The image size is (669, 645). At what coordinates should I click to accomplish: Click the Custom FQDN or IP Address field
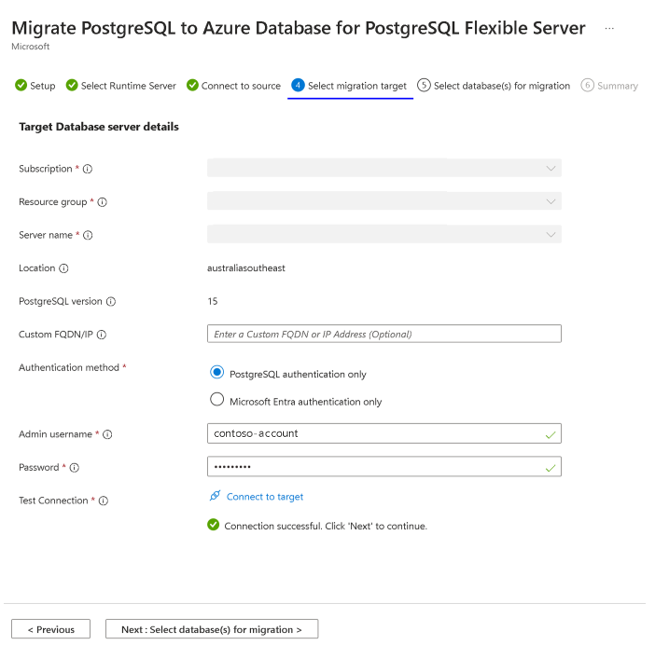tap(384, 334)
